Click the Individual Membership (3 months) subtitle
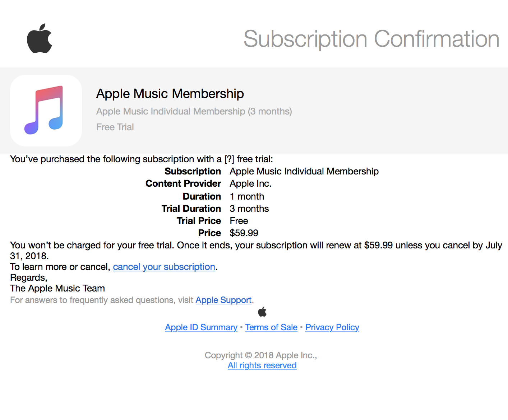This screenshot has width=508, height=420. 194,111
